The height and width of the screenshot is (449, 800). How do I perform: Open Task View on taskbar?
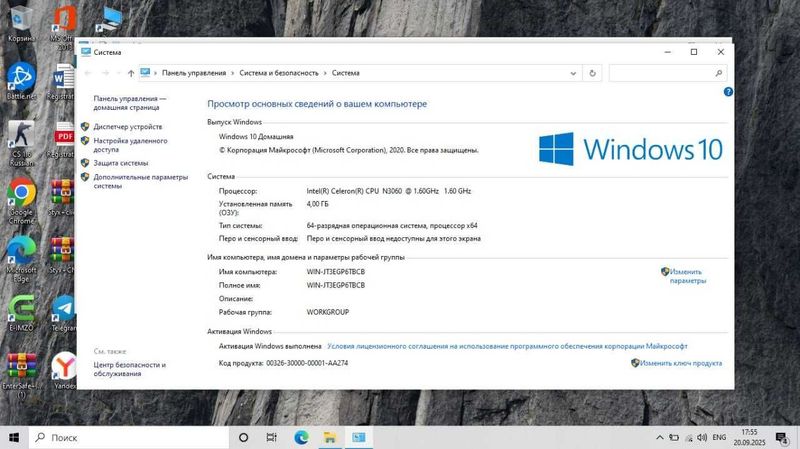(x=271, y=438)
